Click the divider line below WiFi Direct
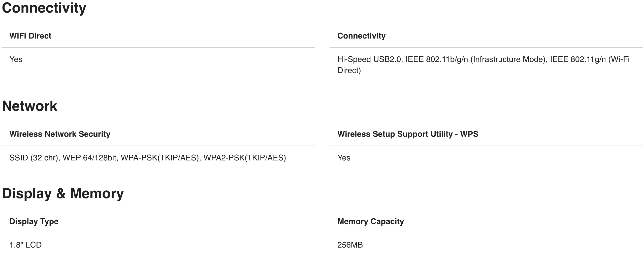Screen dimensions: 644x272 pyautogui.click(x=158, y=47)
